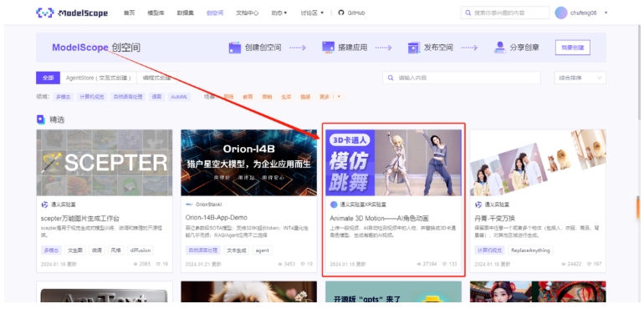This screenshot has width=644, height=309.
Task: Click the 我要创建 button
Action: [573, 48]
